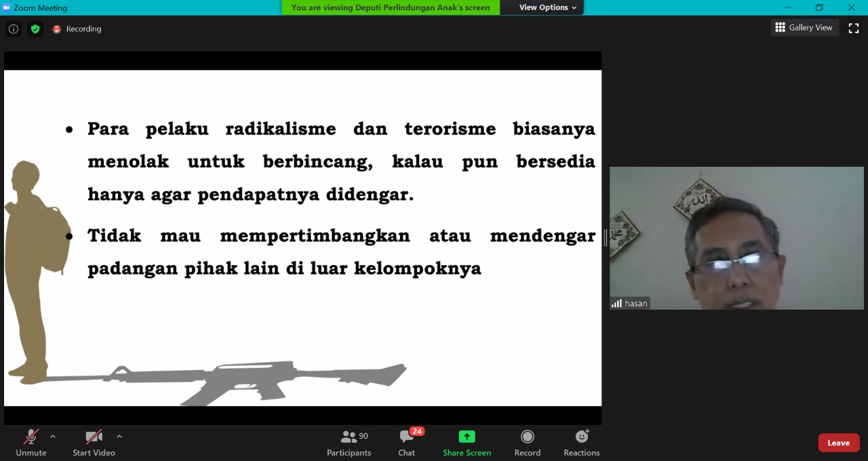Click the Share Screen icon
Image resolution: width=868 pixels, height=461 pixels.
pyautogui.click(x=467, y=437)
